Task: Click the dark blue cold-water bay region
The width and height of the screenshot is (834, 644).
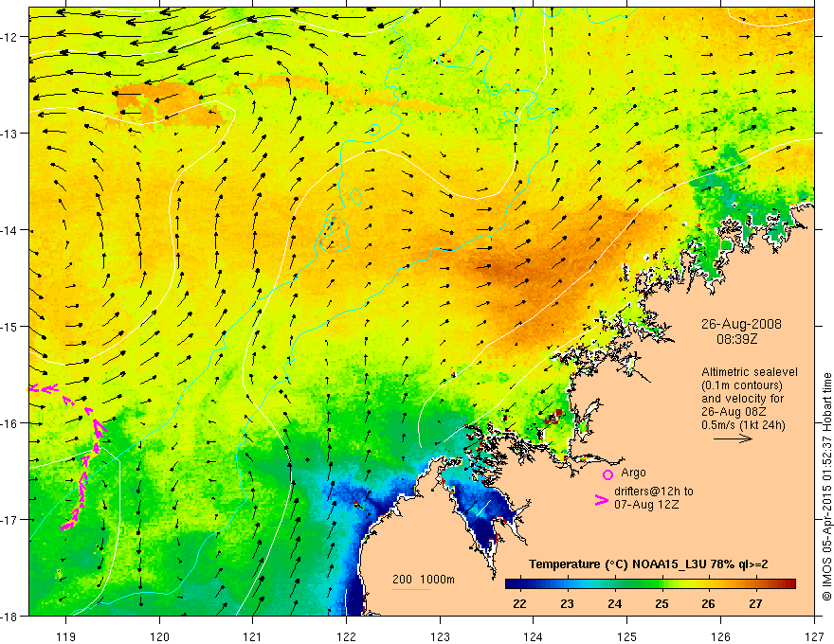Action: 483,515
